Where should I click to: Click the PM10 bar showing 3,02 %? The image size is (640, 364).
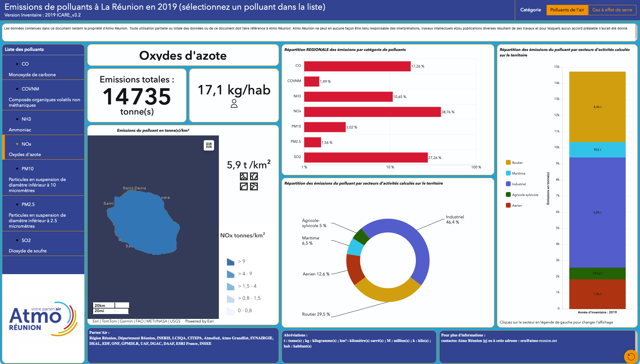(x=325, y=127)
